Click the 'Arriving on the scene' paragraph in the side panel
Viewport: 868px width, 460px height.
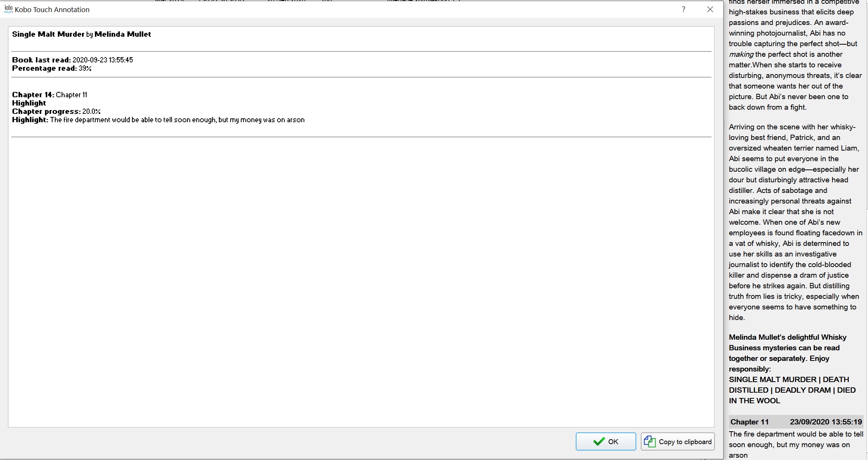(795, 222)
